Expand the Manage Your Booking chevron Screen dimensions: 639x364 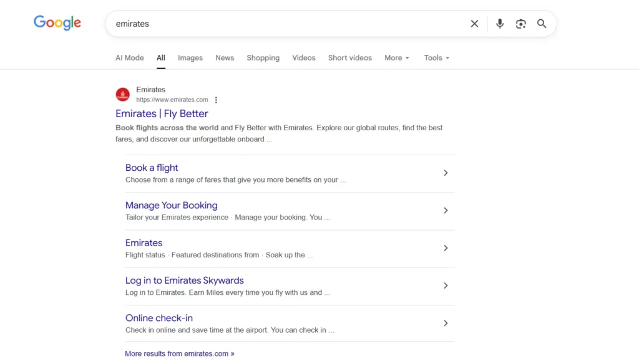point(446,210)
